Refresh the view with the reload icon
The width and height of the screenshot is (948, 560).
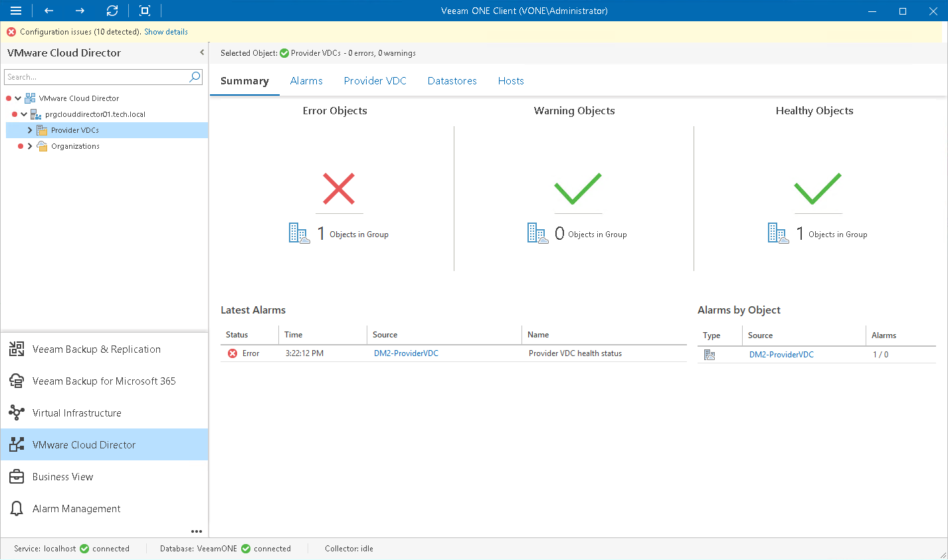[112, 11]
